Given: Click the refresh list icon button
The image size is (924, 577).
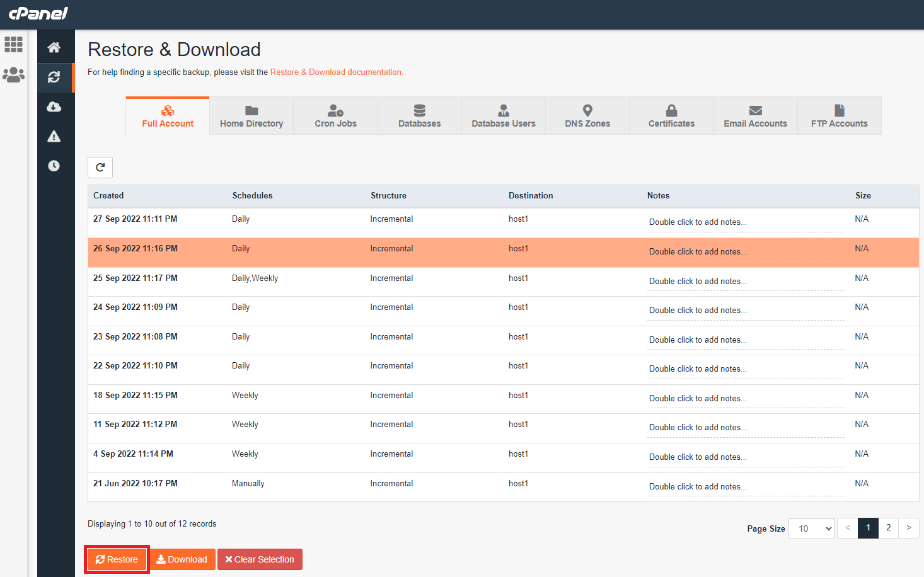Looking at the screenshot, I should 100,168.
